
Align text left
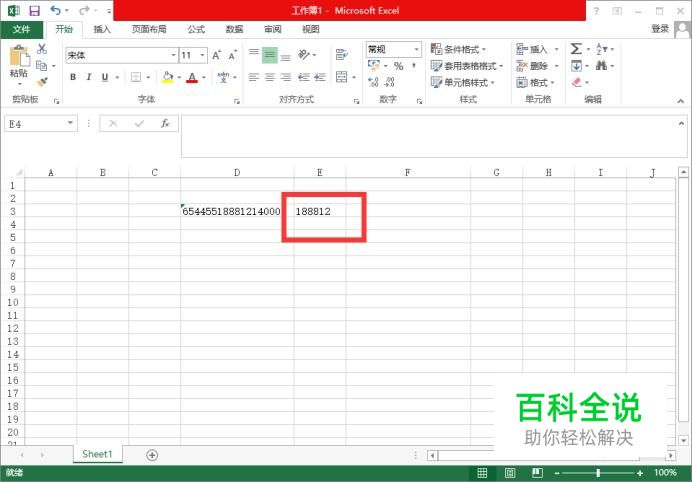[x=254, y=78]
